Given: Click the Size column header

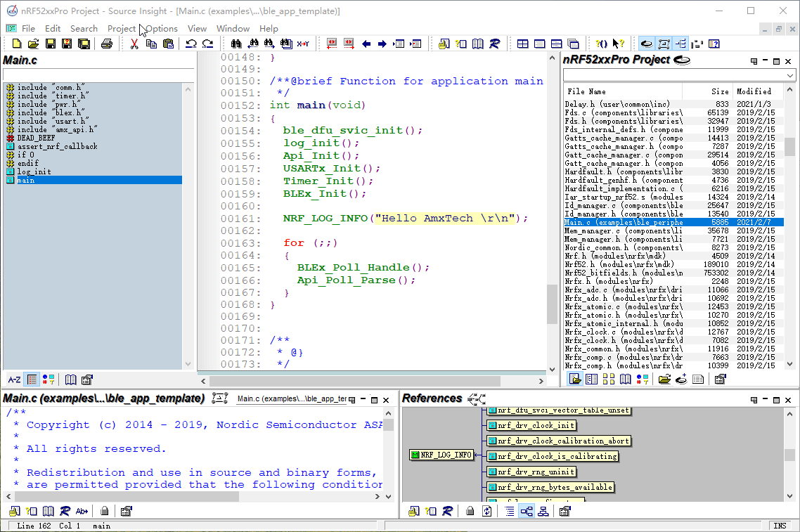Looking at the screenshot, I should click(x=708, y=91).
